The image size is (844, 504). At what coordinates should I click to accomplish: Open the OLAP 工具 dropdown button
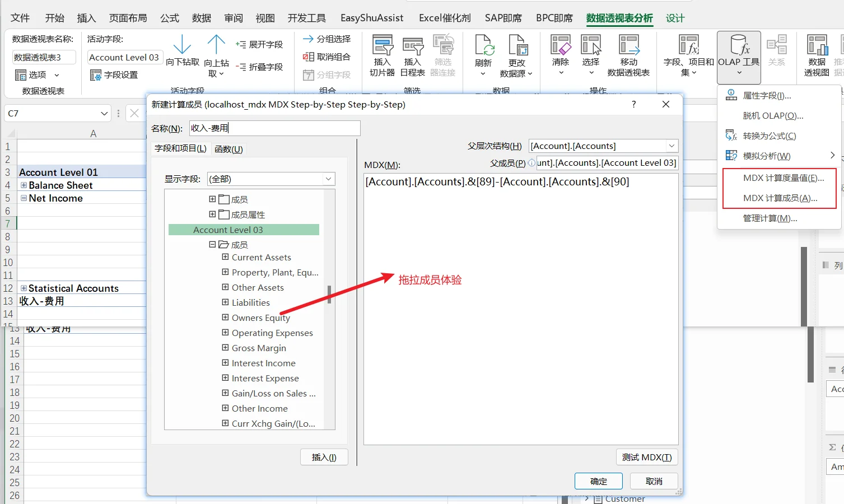(739, 57)
